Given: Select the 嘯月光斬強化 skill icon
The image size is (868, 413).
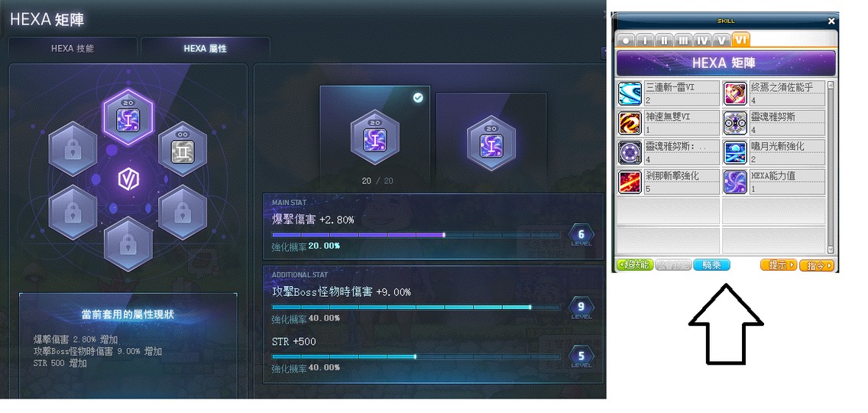Looking at the screenshot, I should pos(736,152).
